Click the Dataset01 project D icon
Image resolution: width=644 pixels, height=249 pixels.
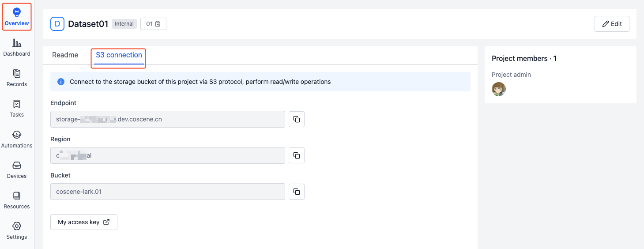click(57, 24)
